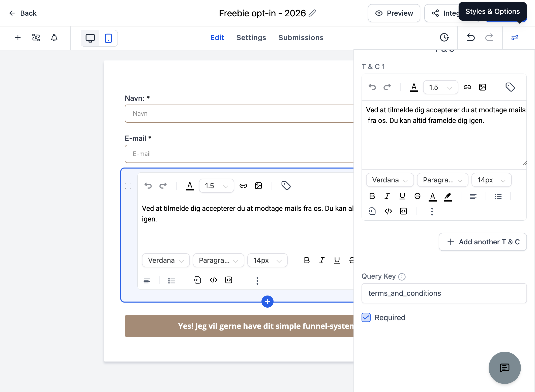The height and width of the screenshot is (392, 535).
Task: Apply underline in sidebar editor
Action: coord(402,196)
